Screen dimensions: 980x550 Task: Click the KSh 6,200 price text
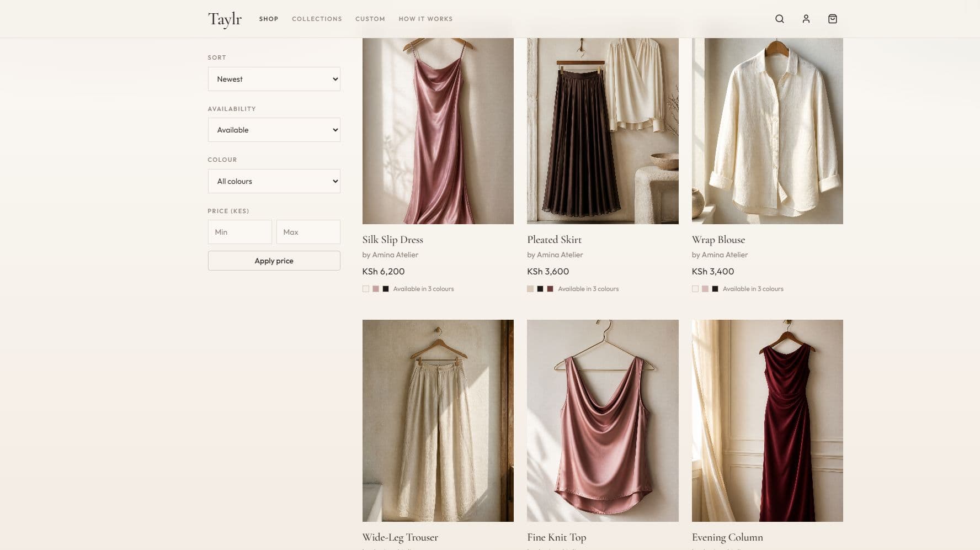(x=384, y=272)
